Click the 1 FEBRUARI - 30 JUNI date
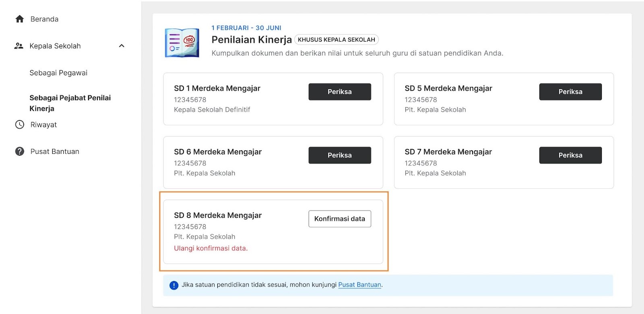This screenshot has width=644, height=314. tap(246, 28)
